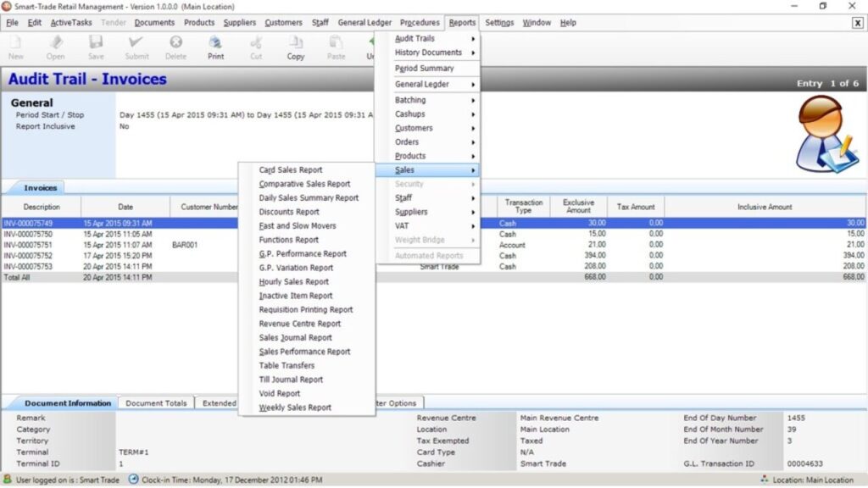Click the Delete toolbar icon
Image resolution: width=868 pixels, height=488 pixels.
tap(175, 47)
